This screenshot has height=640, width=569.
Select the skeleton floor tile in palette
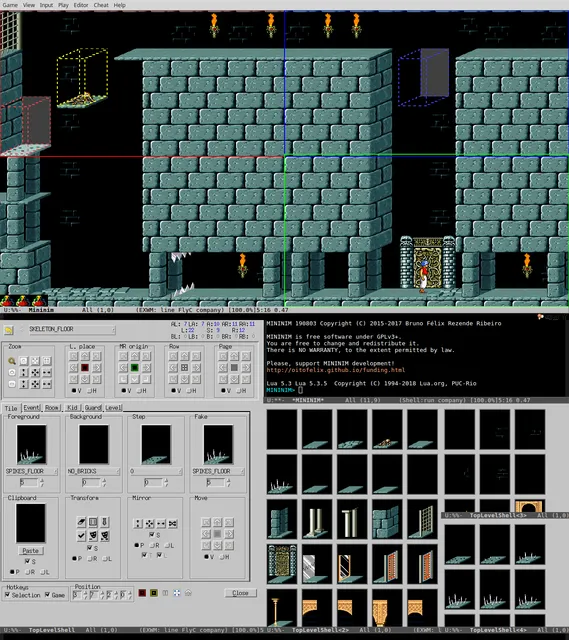click(x=387, y=429)
